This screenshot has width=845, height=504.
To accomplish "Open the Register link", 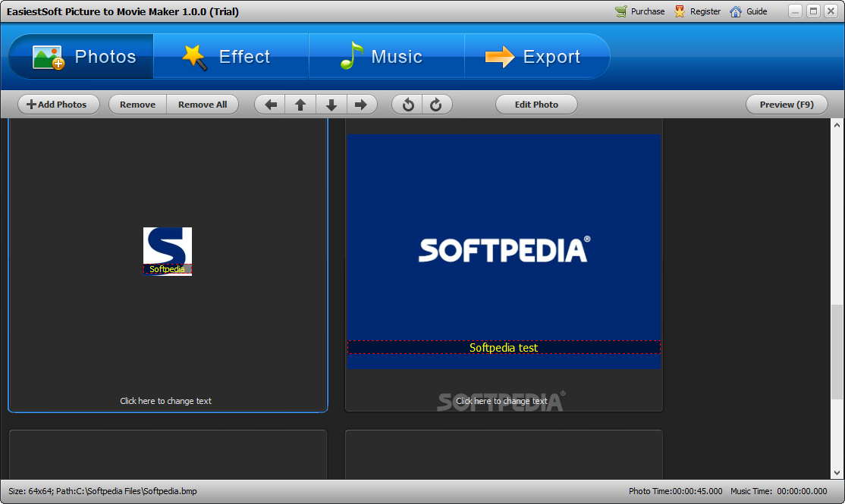I will point(697,11).
